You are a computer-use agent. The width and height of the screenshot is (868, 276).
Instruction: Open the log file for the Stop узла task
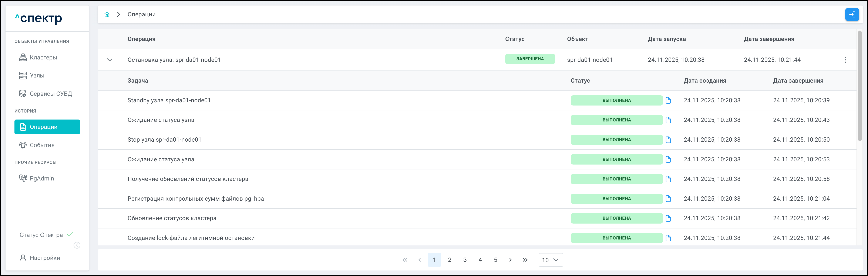668,140
